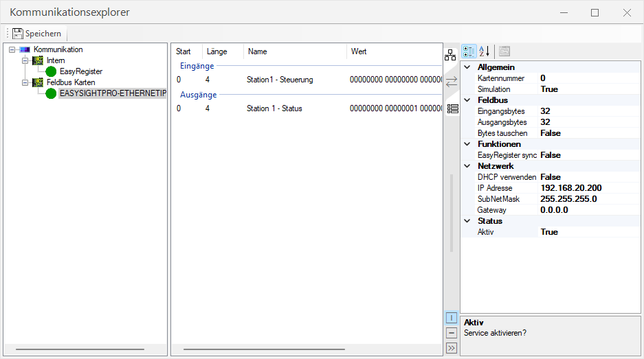The width and height of the screenshot is (644, 359).
Task: Click the Speichern save button
Action: point(36,34)
